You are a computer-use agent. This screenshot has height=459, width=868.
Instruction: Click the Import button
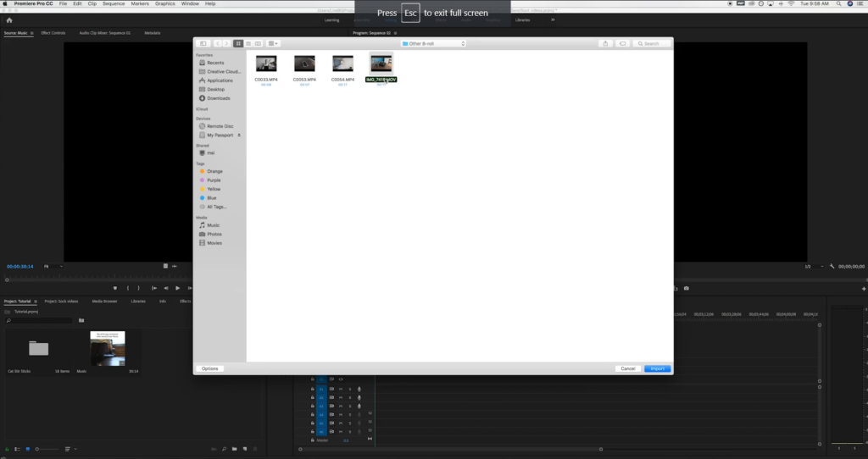point(657,368)
